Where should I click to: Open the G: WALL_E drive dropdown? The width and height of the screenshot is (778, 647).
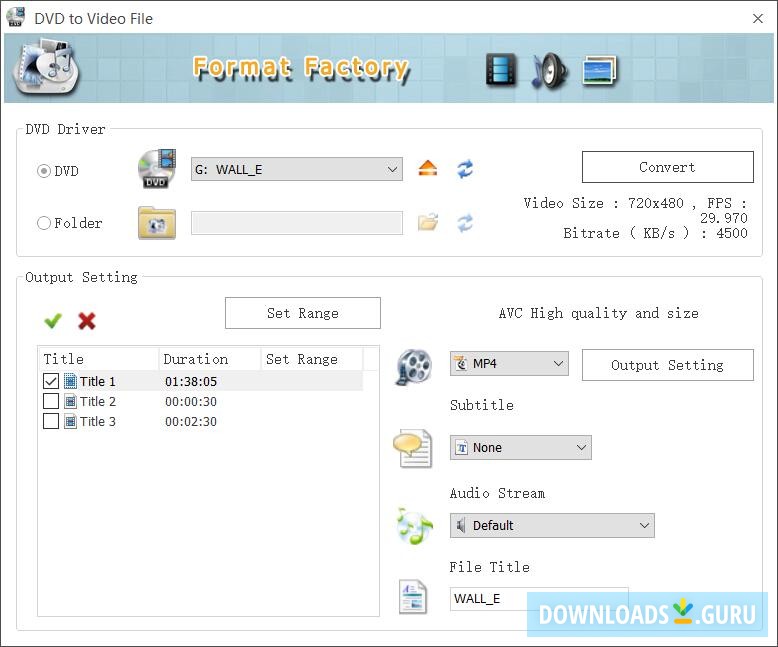point(297,169)
